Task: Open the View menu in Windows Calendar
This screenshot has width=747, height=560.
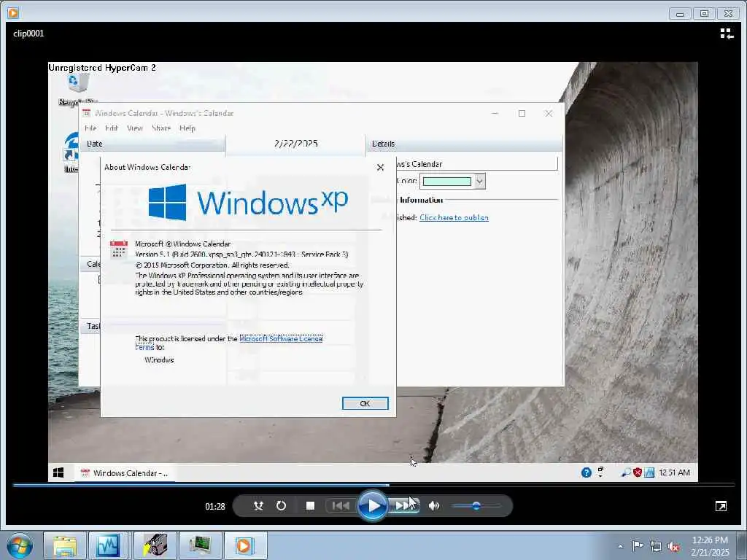Action: coord(135,128)
